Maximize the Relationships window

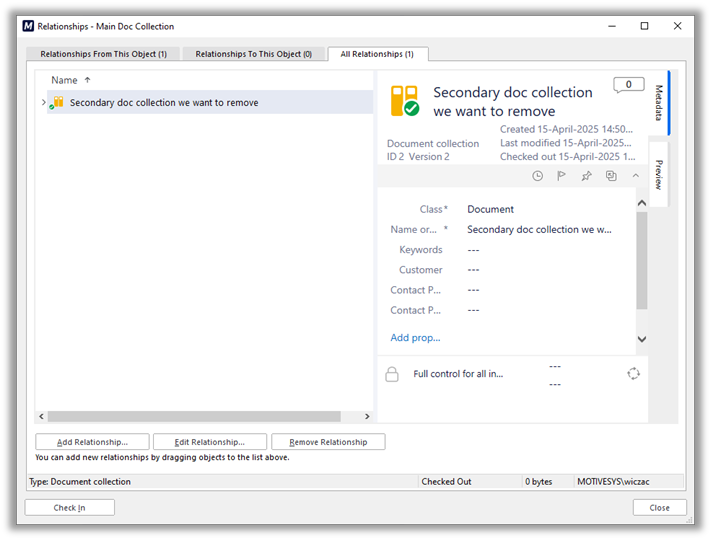tap(644, 26)
